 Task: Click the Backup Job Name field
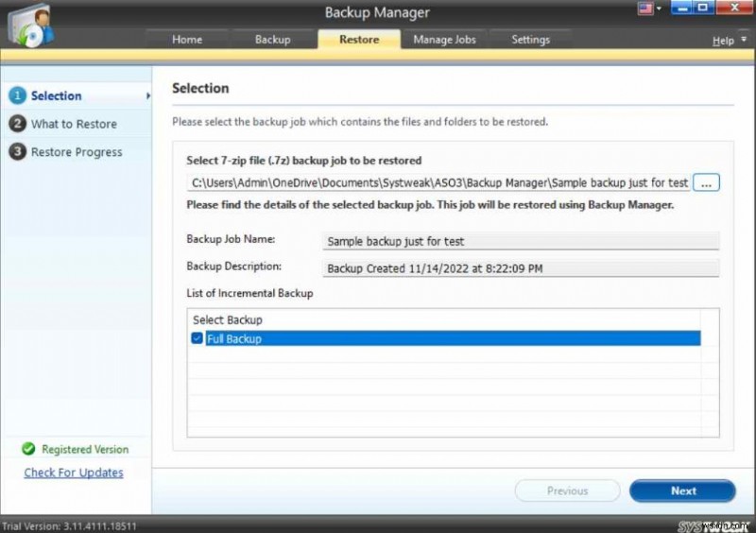tap(521, 241)
